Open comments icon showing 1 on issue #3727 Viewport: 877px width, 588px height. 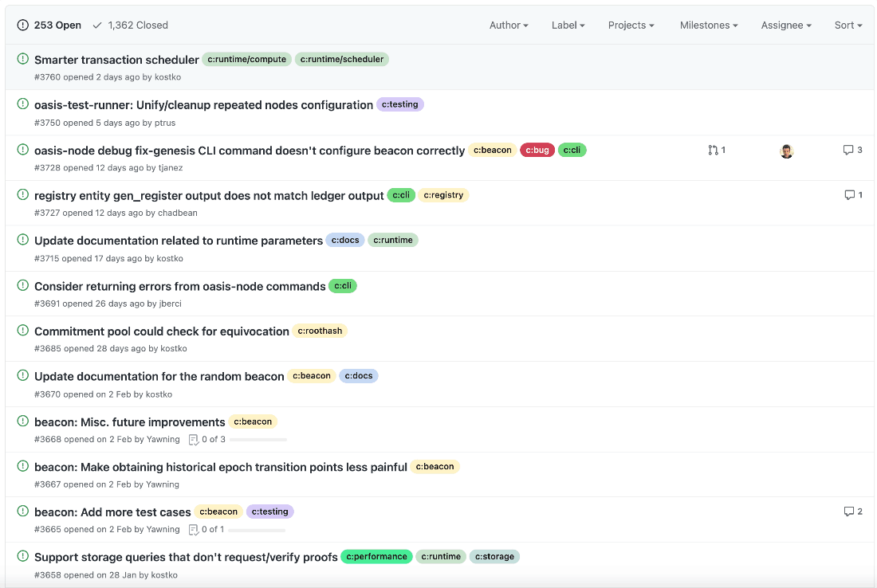click(849, 195)
